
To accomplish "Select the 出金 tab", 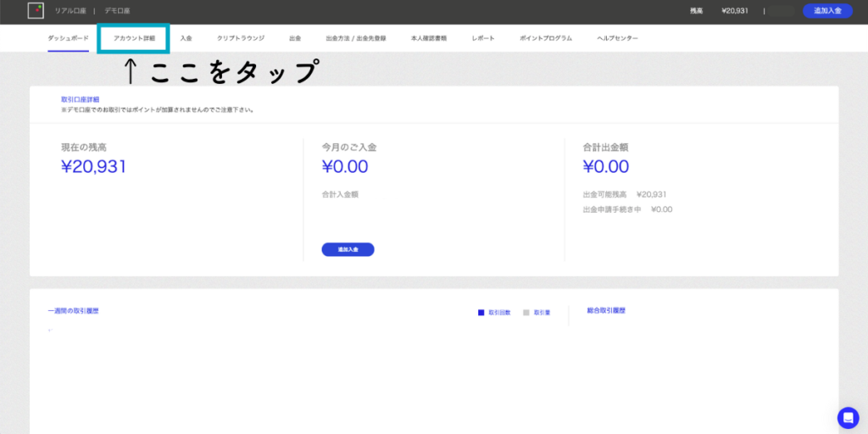I will pos(295,38).
